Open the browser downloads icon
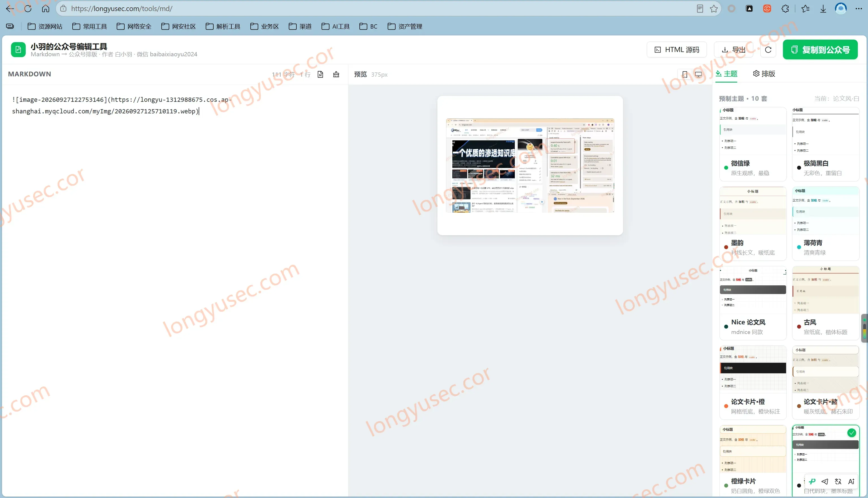Image resolution: width=868 pixels, height=498 pixels. click(x=823, y=8)
